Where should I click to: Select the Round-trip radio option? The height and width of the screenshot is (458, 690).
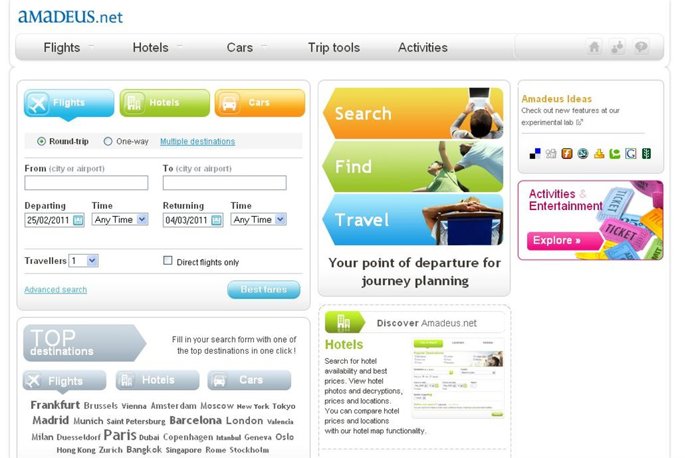pos(41,142)
